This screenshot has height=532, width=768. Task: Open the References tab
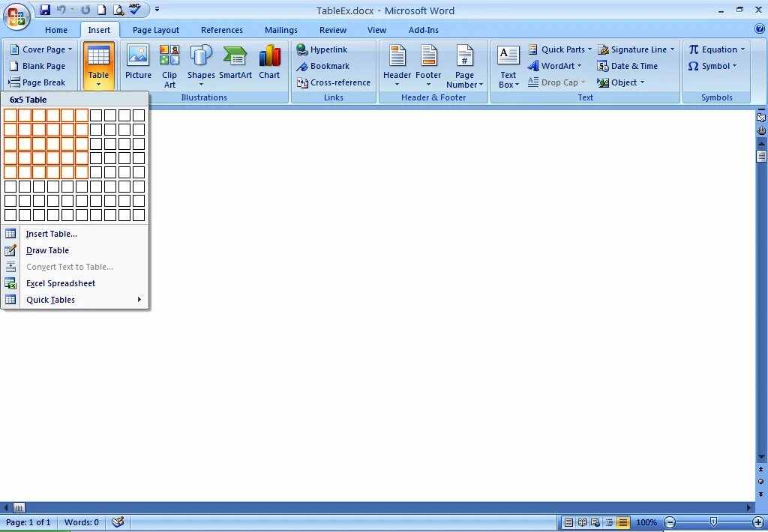pos(222,30)
